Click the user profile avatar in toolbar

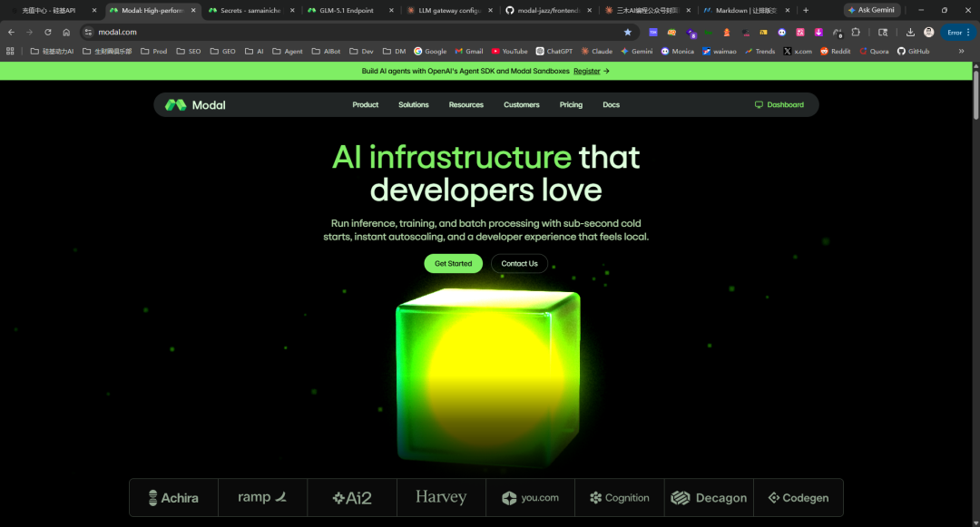(928, 32)
